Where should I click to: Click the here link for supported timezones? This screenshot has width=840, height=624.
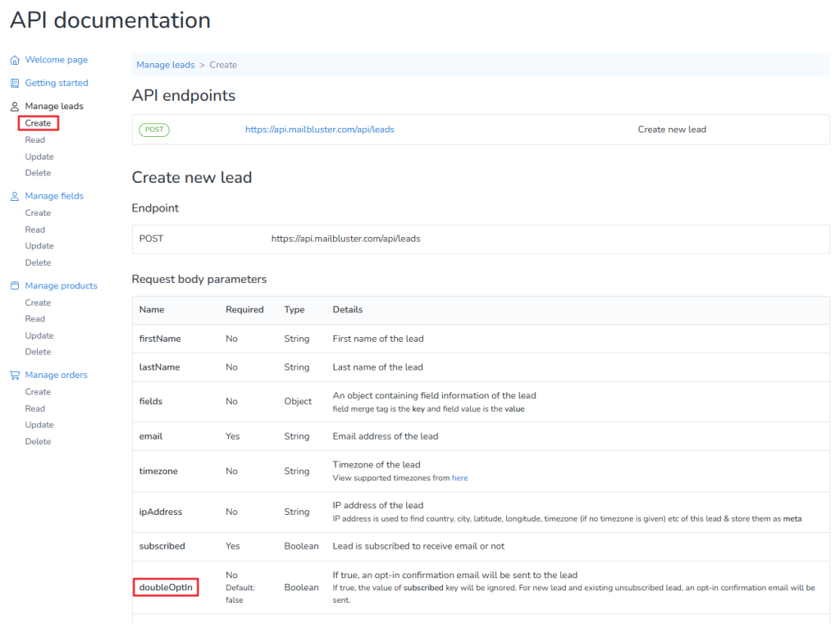(x=459, y=477)
